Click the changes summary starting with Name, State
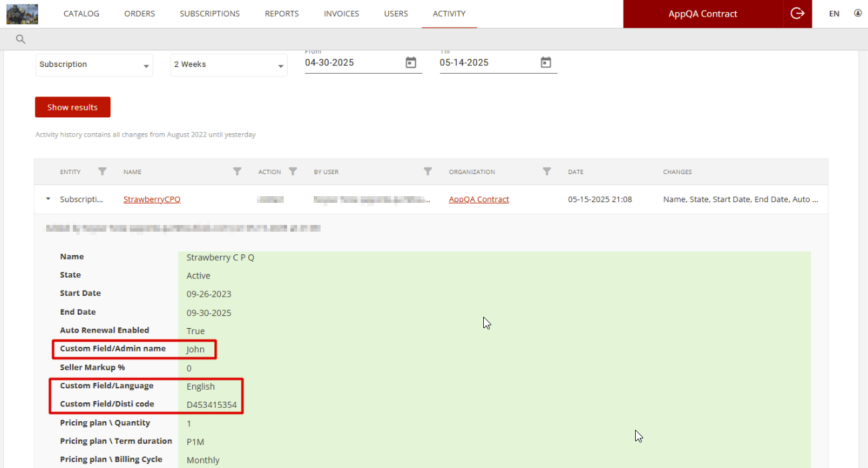This screenshot has width=868, height=468. pos(740,200)
